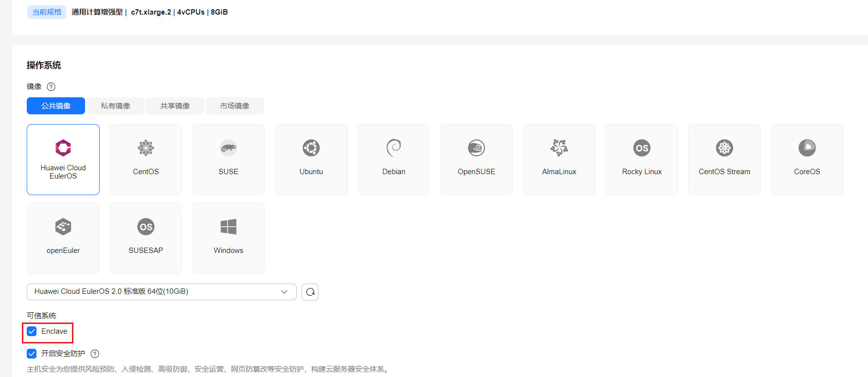Click the c7t.xlarge.2 spec text
The width and height of the screenshot is (868, 377).
151,12
